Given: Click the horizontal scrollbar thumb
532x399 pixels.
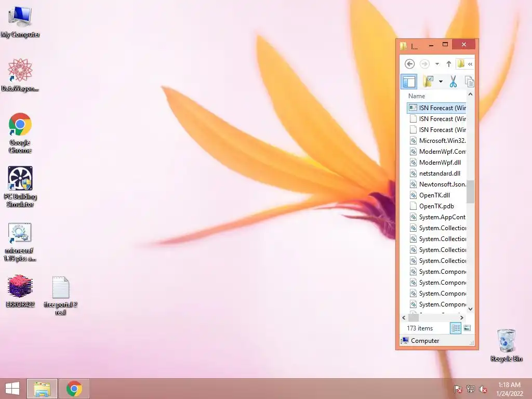Looking at the screenshot, I should pos(413,317).
